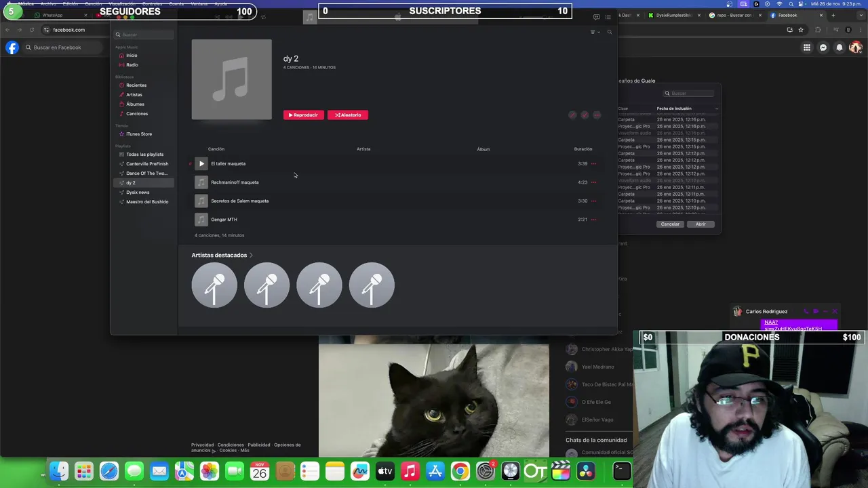Viewport: 868px width, 488px height.
Task: Open Safari from the Dock
Action: click(x=109, y=471)
